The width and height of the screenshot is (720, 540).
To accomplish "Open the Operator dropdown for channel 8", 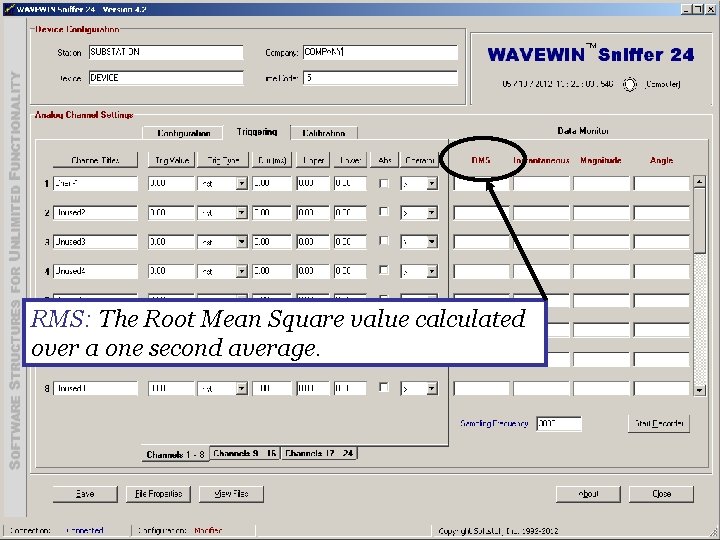I will tap(432, 388).
